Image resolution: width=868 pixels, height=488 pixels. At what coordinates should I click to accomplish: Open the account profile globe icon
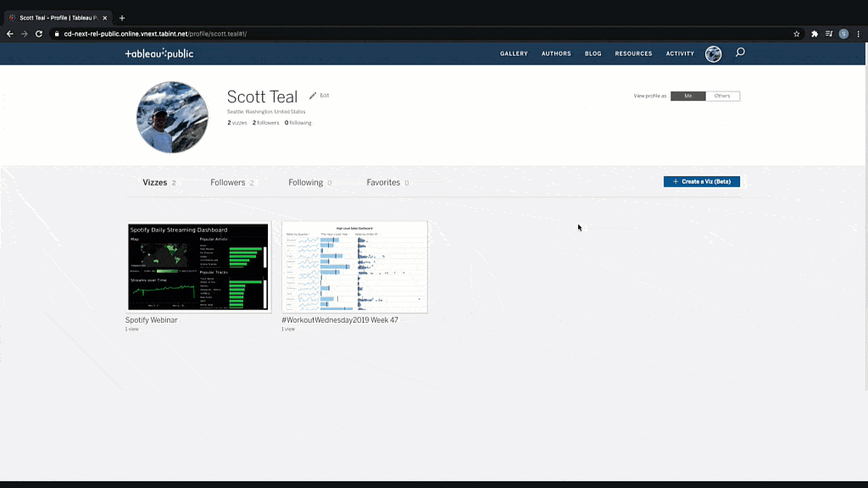(713, 53)
